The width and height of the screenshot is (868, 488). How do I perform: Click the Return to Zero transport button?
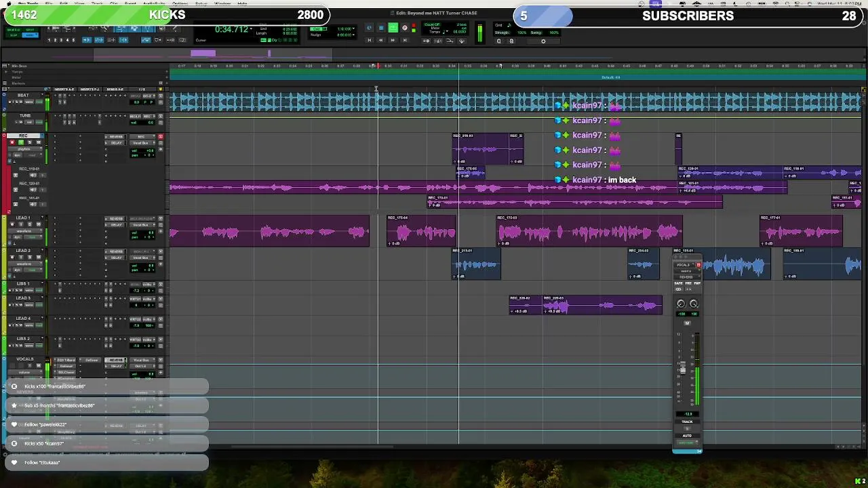pyautogui.click(x=370, y=40)
